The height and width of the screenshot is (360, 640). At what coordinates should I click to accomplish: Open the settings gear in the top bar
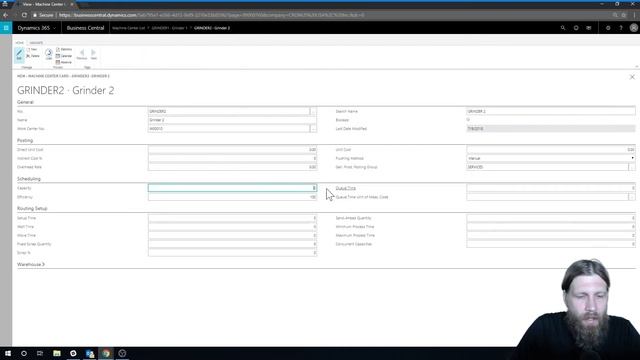[608, 28]
